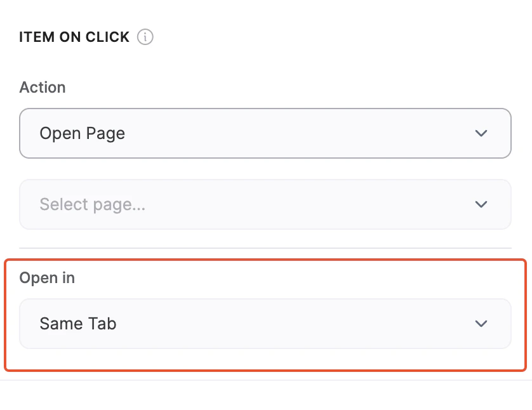Click the Same Tab text value

click(77, 324)
